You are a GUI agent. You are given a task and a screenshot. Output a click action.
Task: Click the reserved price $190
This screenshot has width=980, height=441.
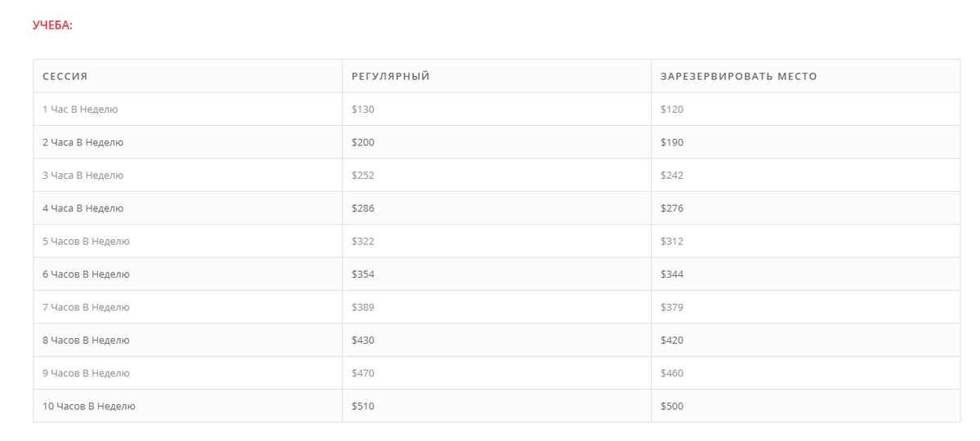(x=672, y=142)
